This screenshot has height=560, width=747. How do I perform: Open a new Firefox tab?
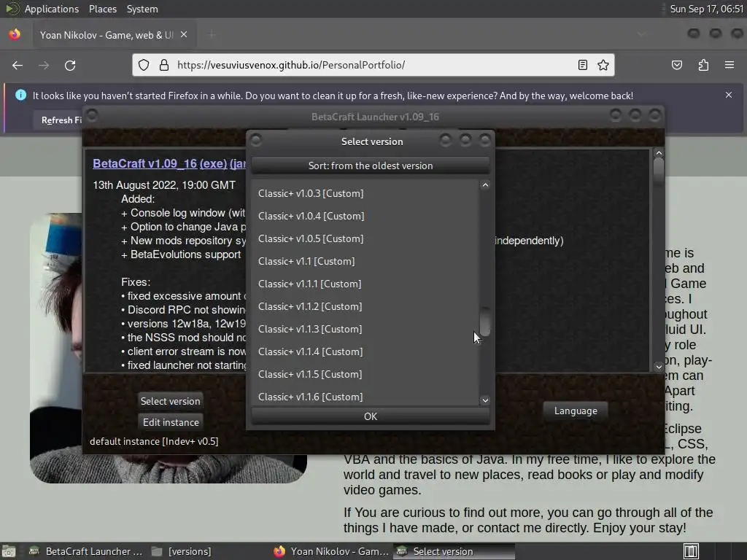click(212, 35)
